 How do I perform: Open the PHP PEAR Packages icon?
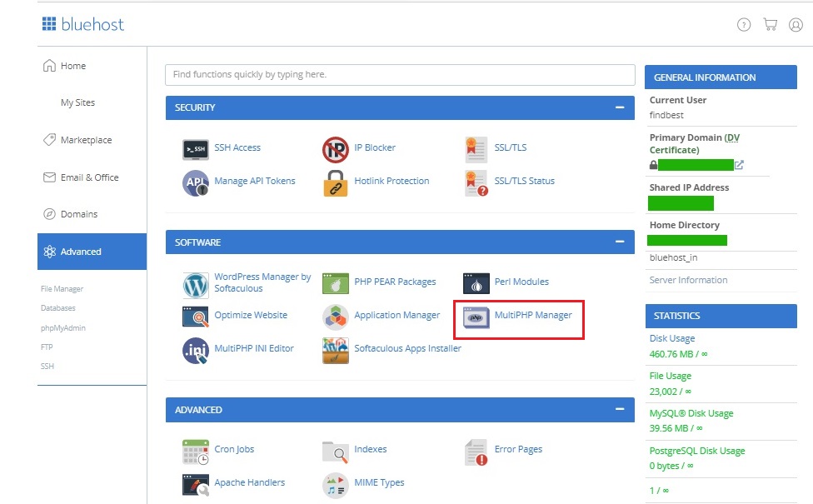[336, 283]
